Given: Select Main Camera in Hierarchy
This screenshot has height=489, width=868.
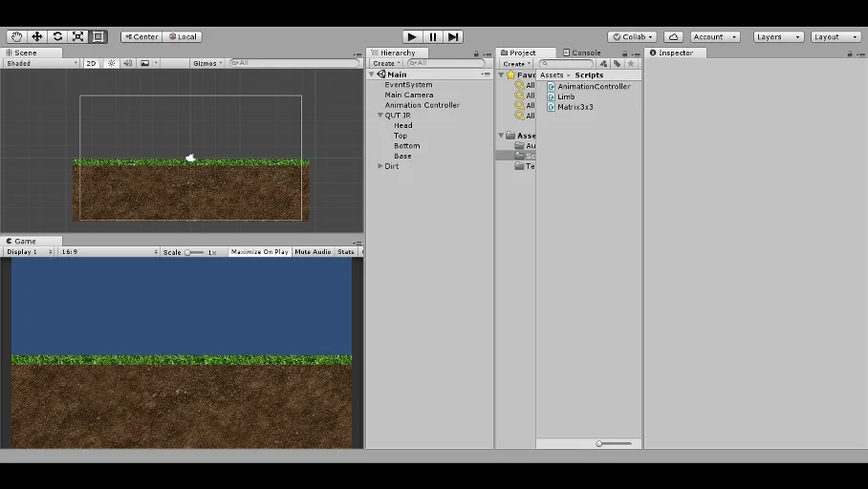Looking at the screenshot, I should [409, 95].
